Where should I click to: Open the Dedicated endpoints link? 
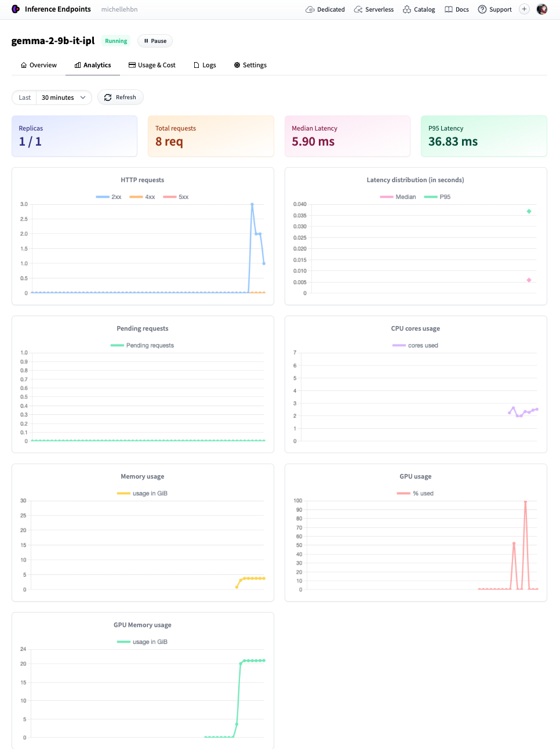[x=325, y=9]
